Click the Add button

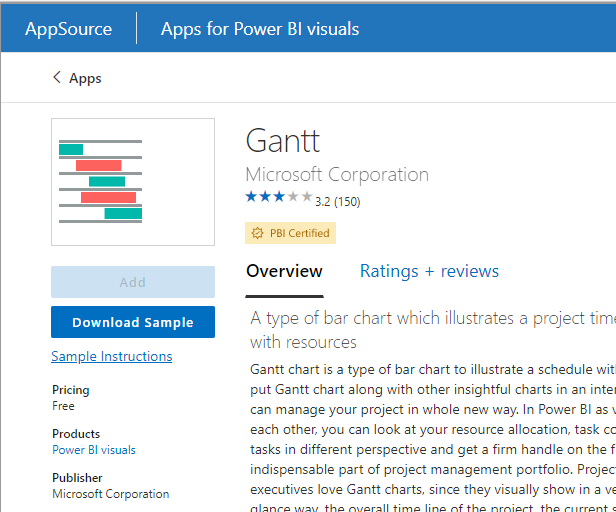[133, 282]
